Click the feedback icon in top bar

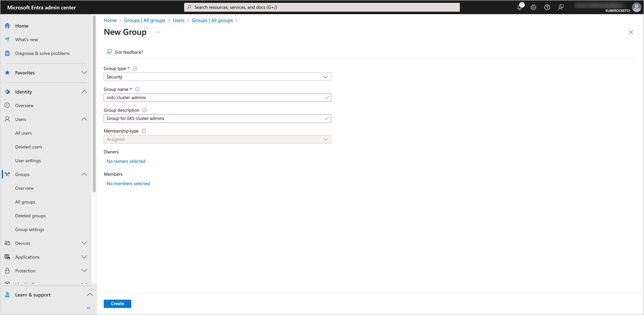(561, 7)
